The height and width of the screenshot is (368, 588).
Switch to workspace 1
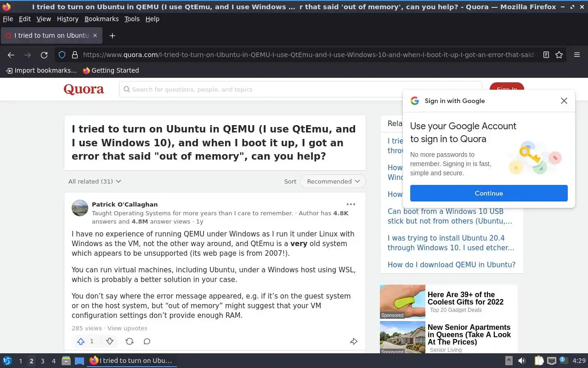coord(20,361)
